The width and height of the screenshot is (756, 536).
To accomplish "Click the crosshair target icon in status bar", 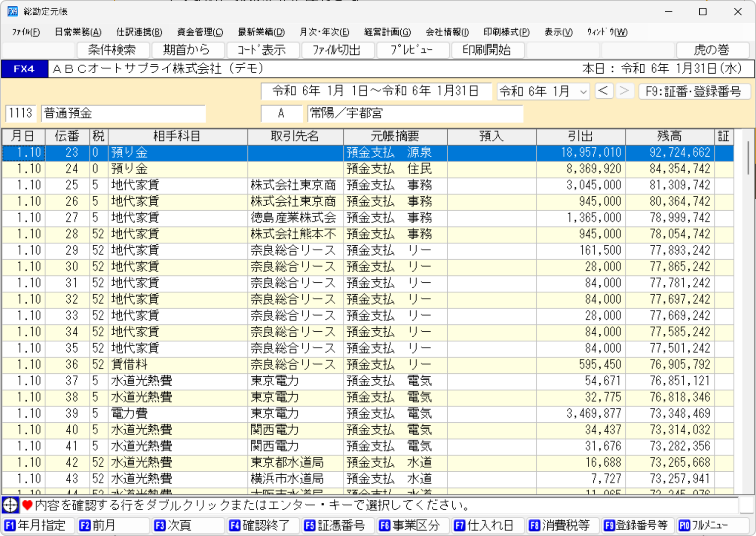I will 10,505.
